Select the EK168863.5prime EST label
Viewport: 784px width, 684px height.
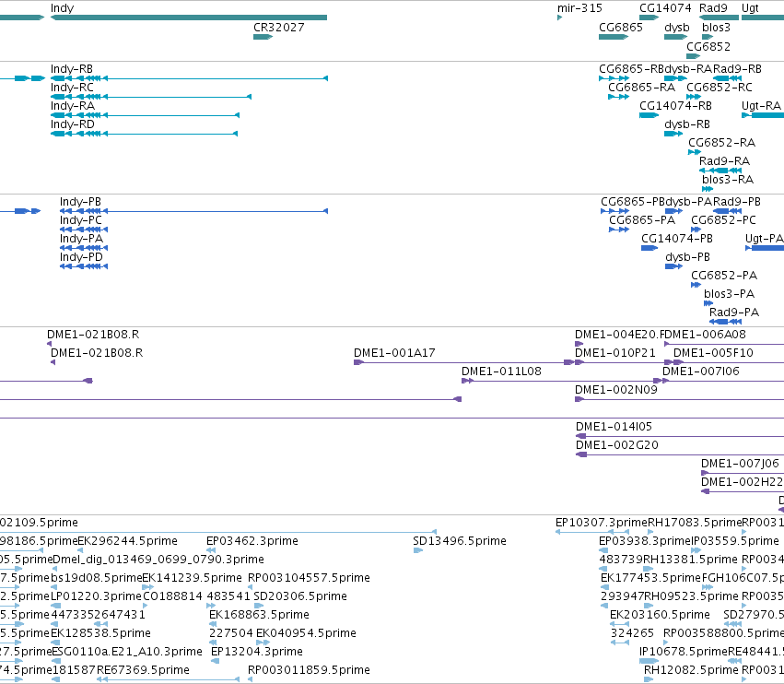(259, 616)
